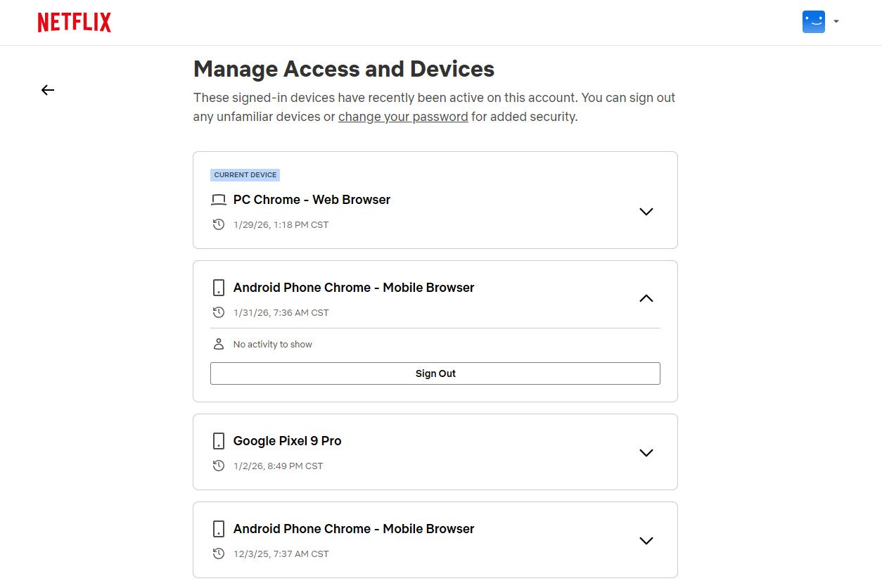Click the clock icon next to 1/29/26 timestamp

pos(219,224)
